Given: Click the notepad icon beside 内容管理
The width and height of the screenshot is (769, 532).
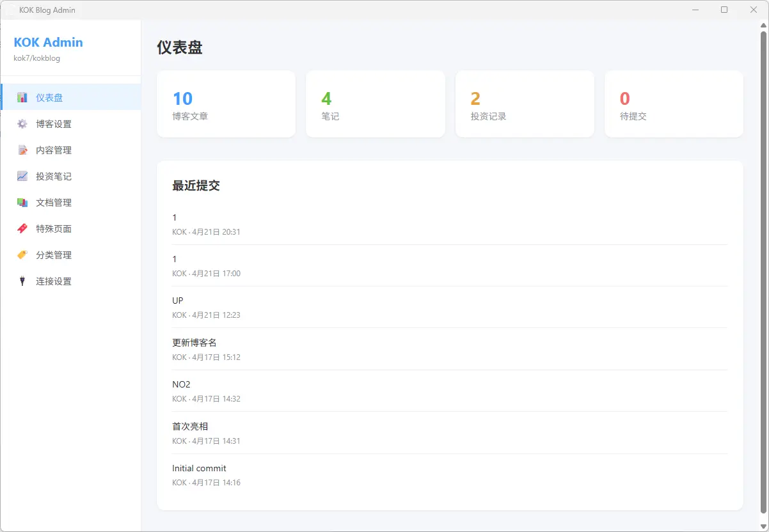Looking at the screenshot, I should point(22,150).
